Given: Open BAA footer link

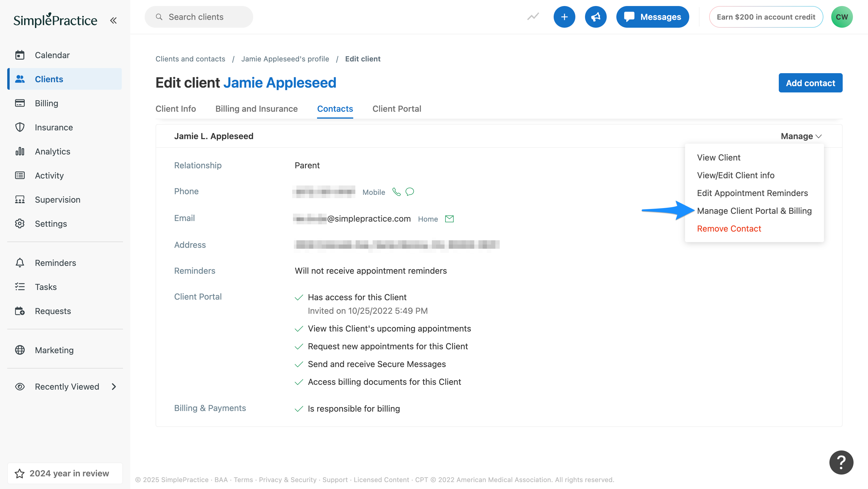Looking at the screenshot, I should [221, 480].
